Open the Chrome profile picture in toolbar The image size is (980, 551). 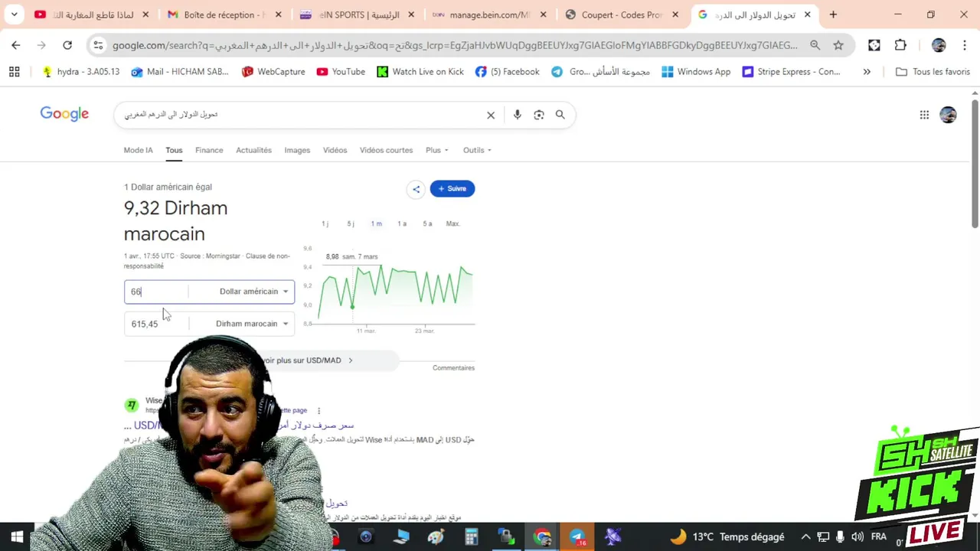(939, 45)
